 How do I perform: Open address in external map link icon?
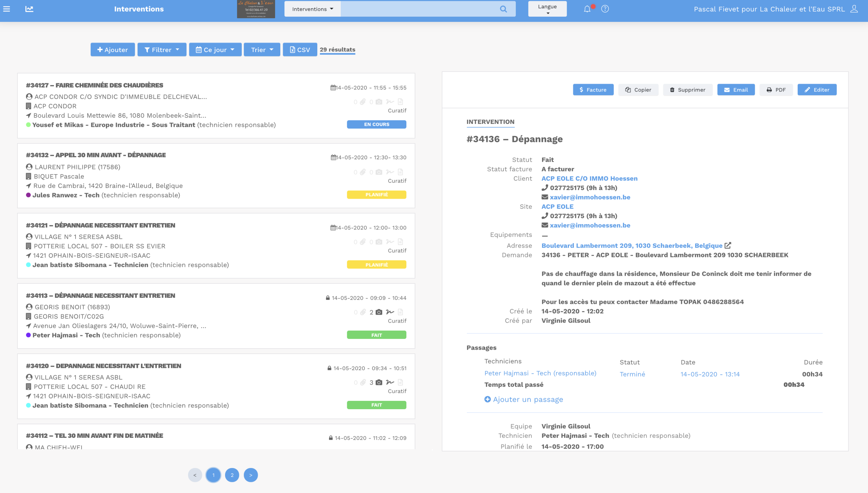point(728,246)
